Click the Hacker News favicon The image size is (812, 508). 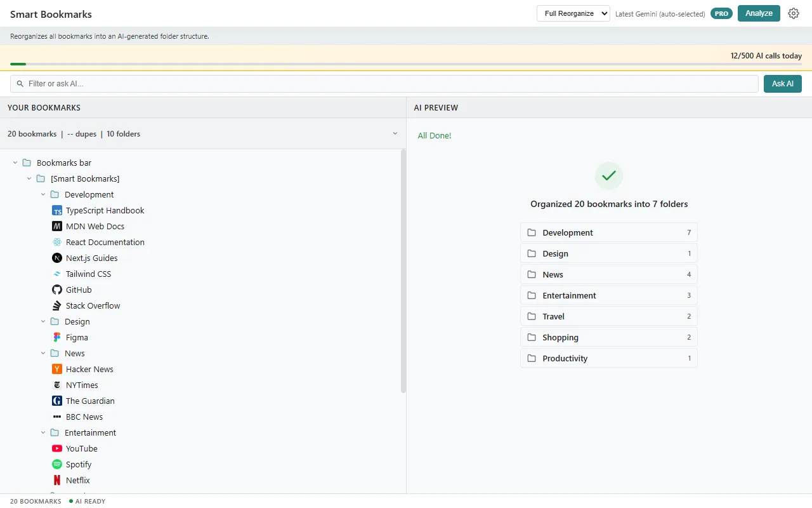(x=57, y=369)
